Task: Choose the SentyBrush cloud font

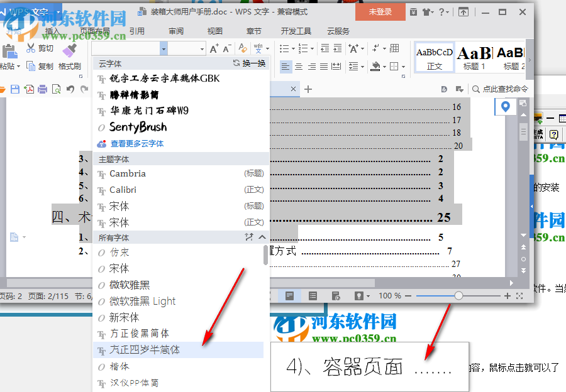Action: coord(181,128)
